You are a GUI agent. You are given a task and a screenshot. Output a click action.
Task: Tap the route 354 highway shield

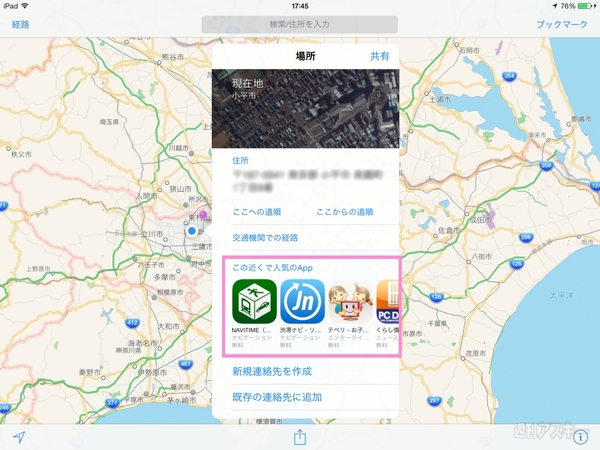(x=509, y=77)
